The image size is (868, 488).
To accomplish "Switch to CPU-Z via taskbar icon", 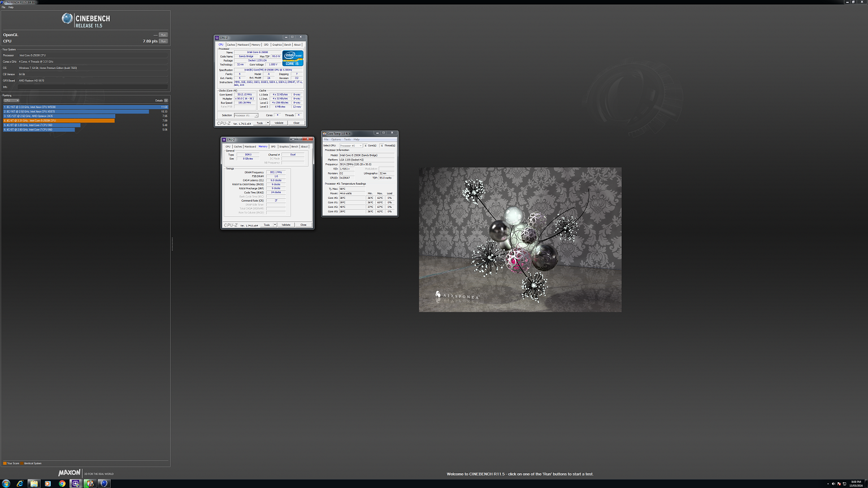I will (75, 483).
